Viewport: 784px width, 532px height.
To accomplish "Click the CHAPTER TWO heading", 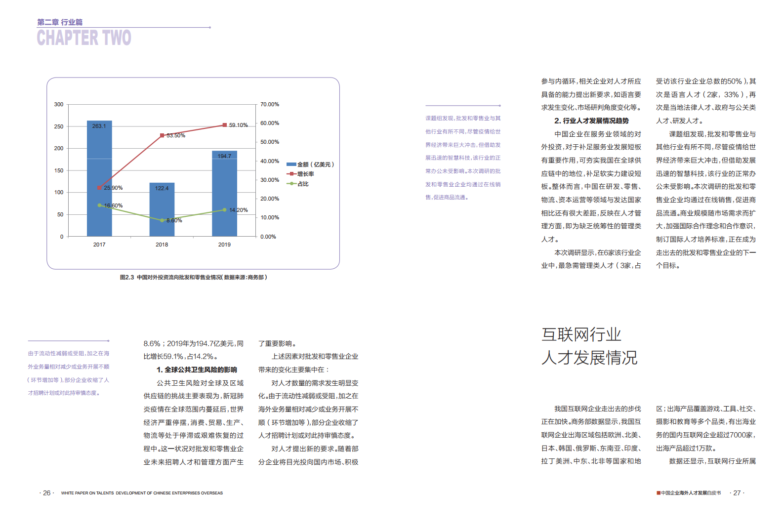I will pos(84,38).
